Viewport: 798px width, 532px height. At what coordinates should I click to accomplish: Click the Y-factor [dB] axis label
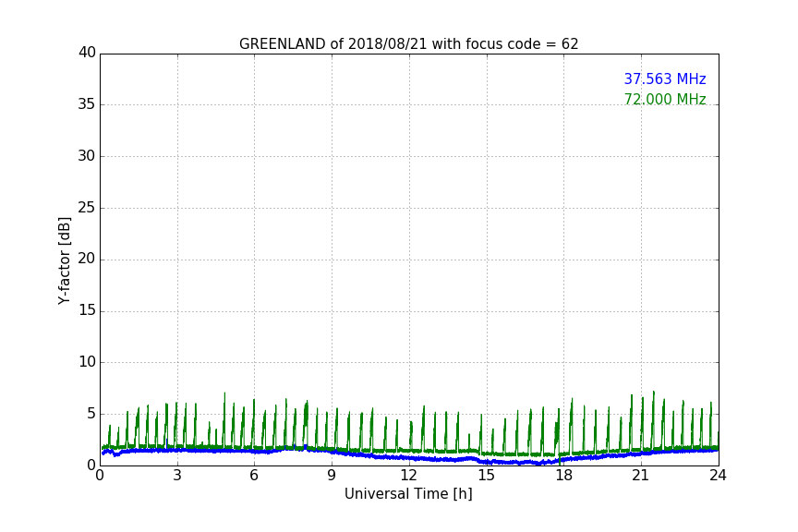coord(64,260)
